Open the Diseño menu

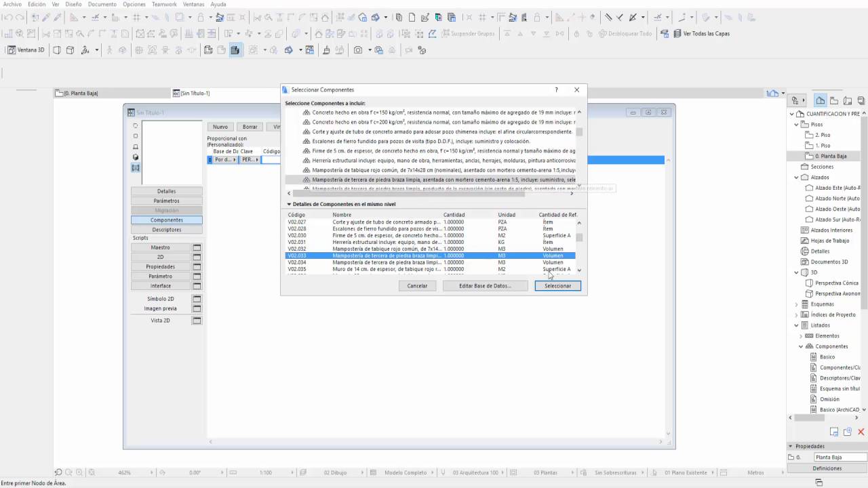pos(73,4)
